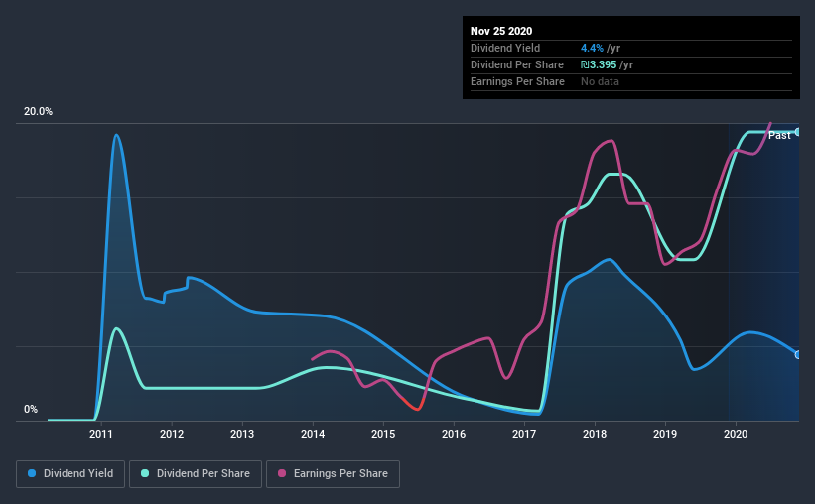Toggle the Earnings Per Share legend button
The height and width of the screenshot is (504, 815).
[333, 474]
